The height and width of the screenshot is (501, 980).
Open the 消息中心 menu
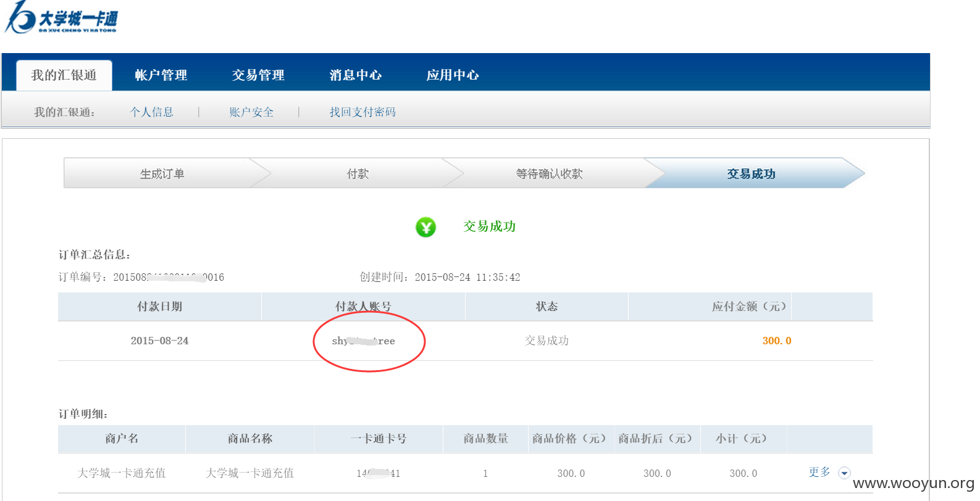pyautogui.click(x=356, y=75)
